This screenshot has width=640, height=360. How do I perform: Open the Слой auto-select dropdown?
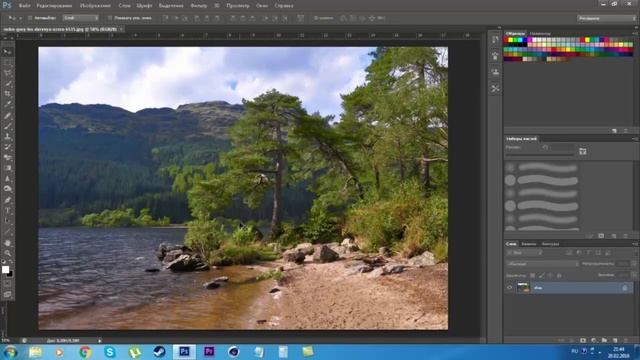pyautogui.click(x=80, y=18)
